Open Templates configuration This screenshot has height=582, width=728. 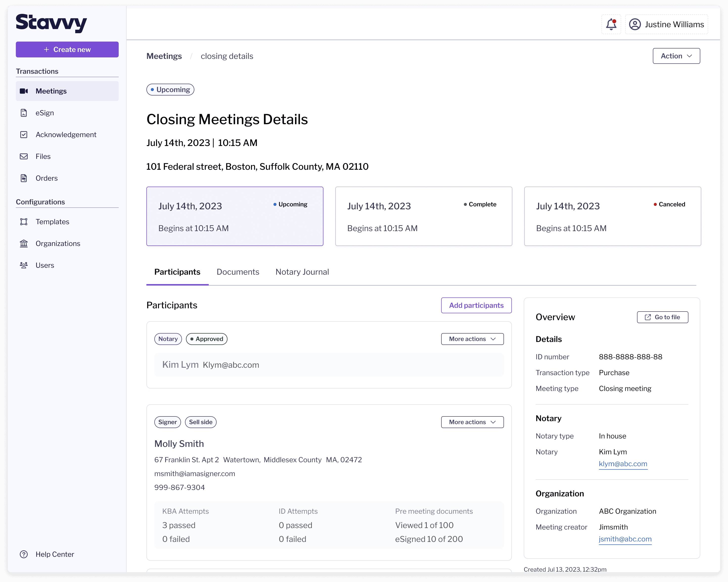pos(67,222)
